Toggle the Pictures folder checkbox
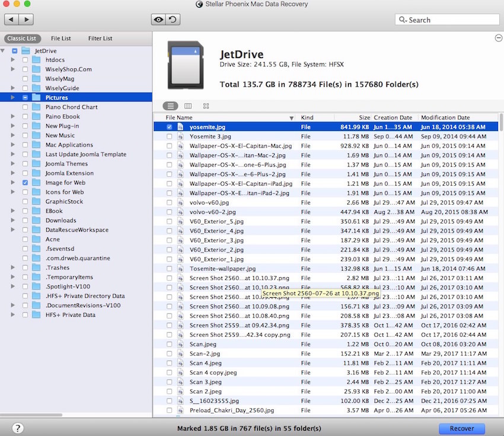The image size is (504, 436). coord(25,97)
